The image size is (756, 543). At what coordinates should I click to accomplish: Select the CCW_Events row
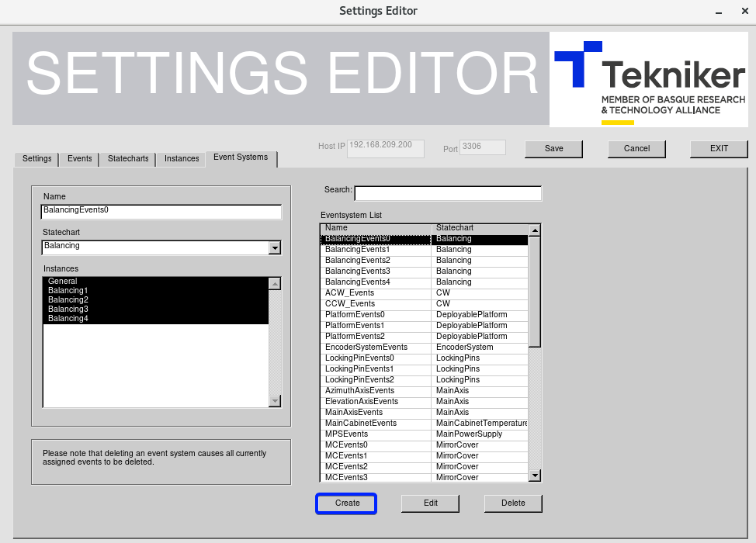tap(425, 304)
